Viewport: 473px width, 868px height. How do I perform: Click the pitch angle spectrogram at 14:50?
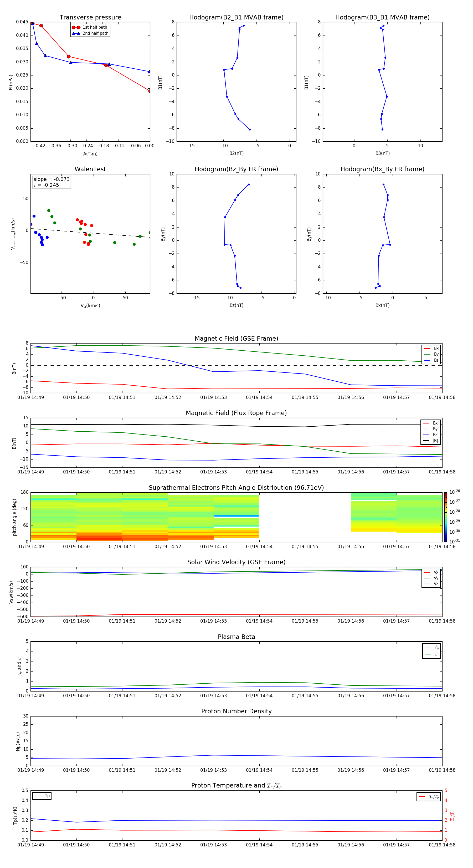coord(76,517)
